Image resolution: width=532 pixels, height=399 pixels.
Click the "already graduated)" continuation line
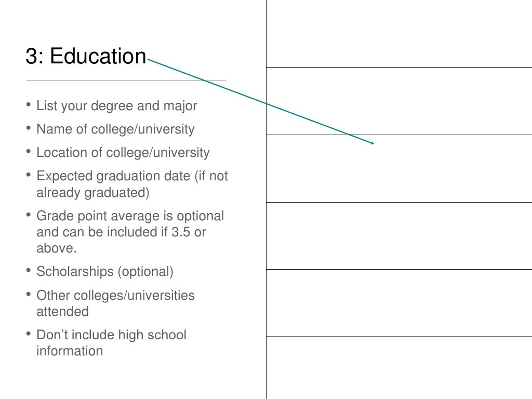(93, 192)
